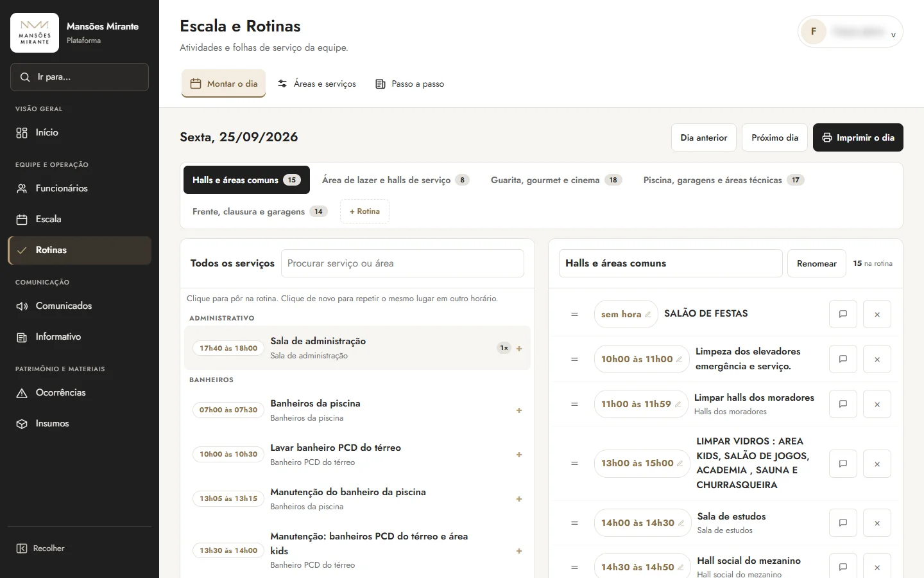This screenshot has width=924, height=578.
Task: Add Banheiros da piscina with its plus icon
Action: [519, 410]
